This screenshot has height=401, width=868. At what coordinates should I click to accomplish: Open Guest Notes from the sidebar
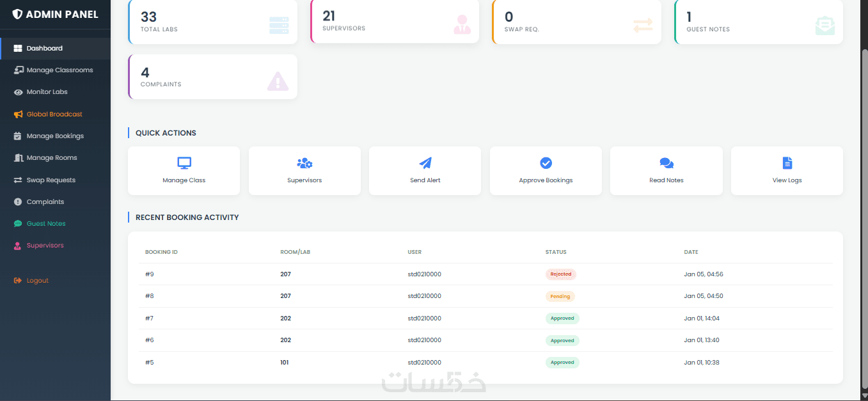[x=56, y=224]
